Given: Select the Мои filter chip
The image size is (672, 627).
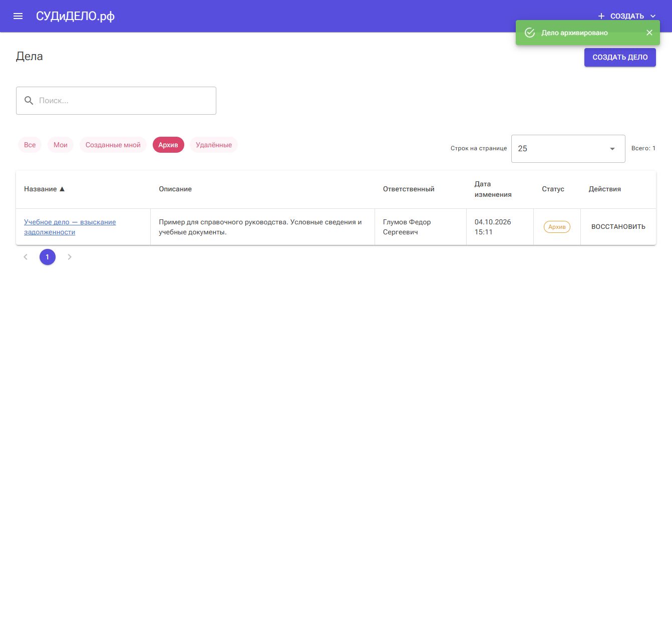Looking at the screenshot, I should click(x=61, y=145).
